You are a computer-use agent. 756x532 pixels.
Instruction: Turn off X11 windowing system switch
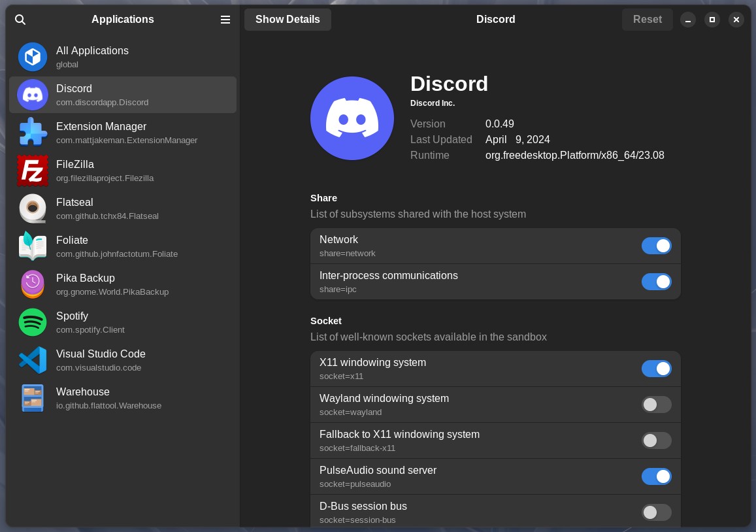click(656, 369)
